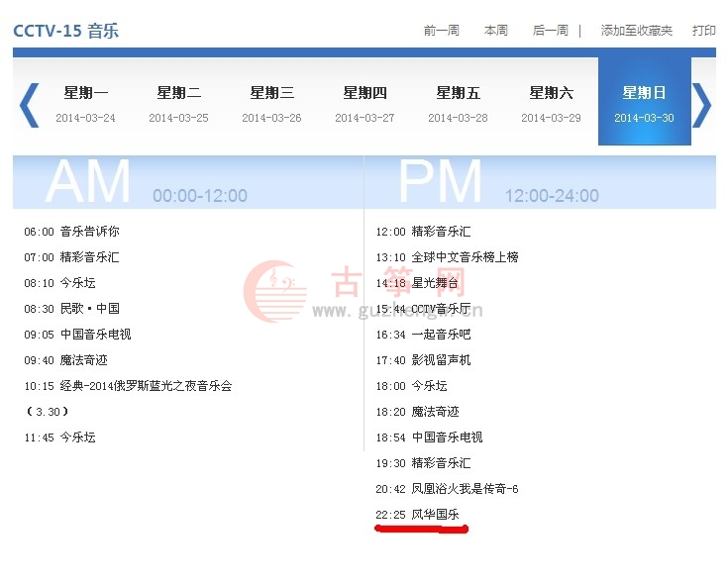
Task: Open the 本周 current week link
Action: (496, 31)
